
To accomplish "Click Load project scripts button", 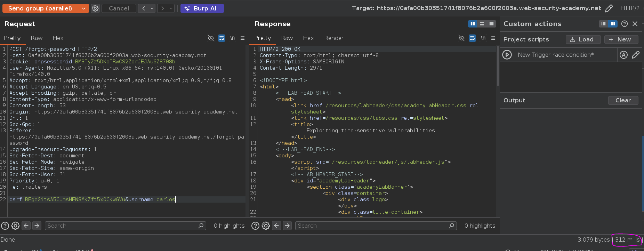I will pos(583,39).
